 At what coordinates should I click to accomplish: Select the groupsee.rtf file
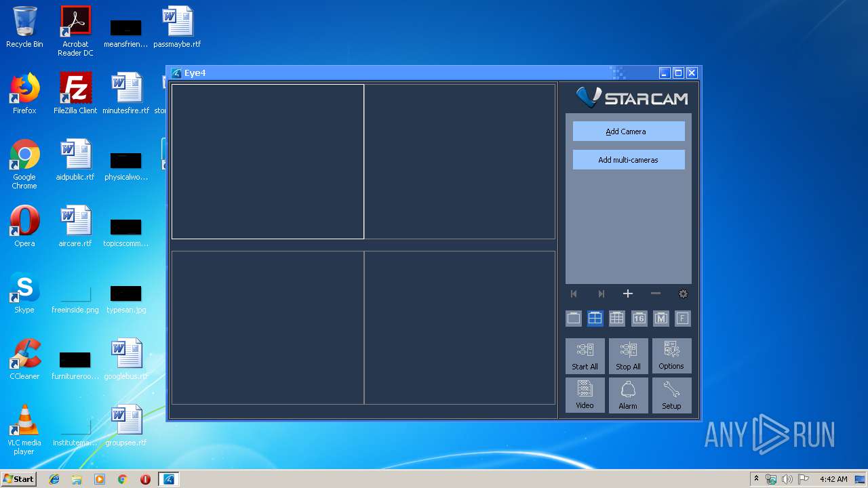(x=126, y=426)
